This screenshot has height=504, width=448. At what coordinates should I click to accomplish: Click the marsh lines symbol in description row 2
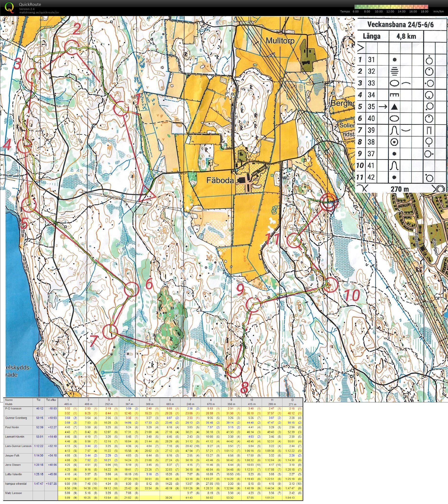[x=394, y=71]
